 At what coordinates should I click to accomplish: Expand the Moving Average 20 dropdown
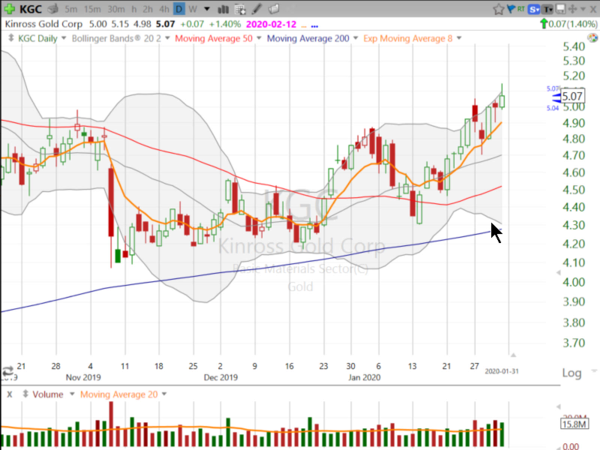[164, 394]
